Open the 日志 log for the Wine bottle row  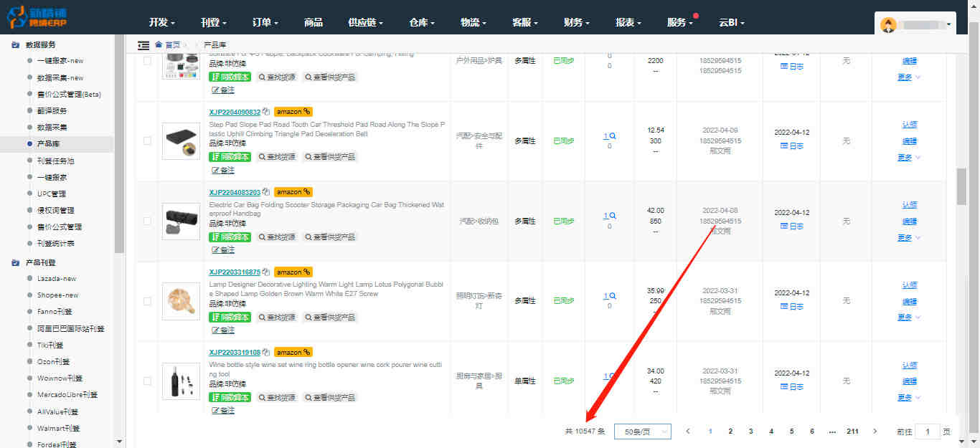(x=792, y=387)
